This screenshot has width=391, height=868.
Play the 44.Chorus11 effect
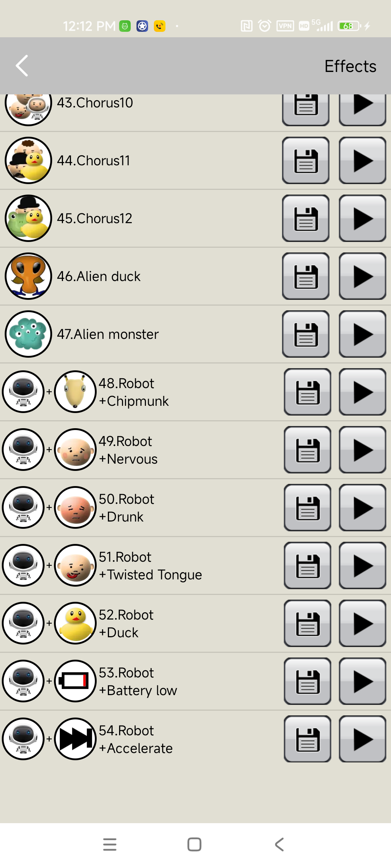click(362, 161)
